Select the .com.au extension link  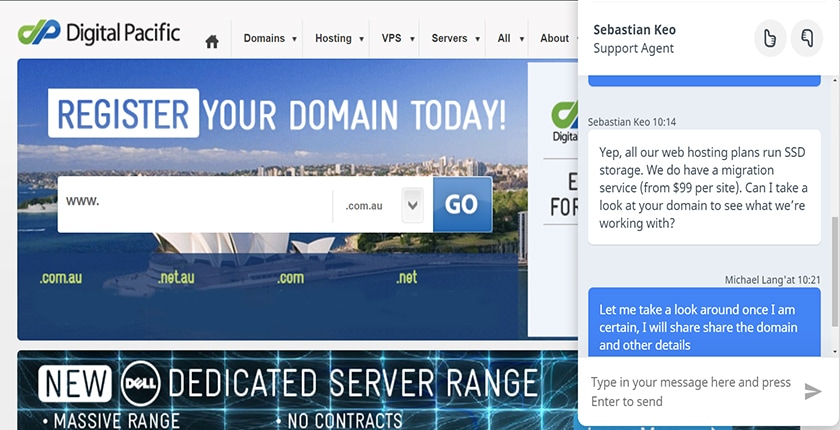[x=61, y=278]
